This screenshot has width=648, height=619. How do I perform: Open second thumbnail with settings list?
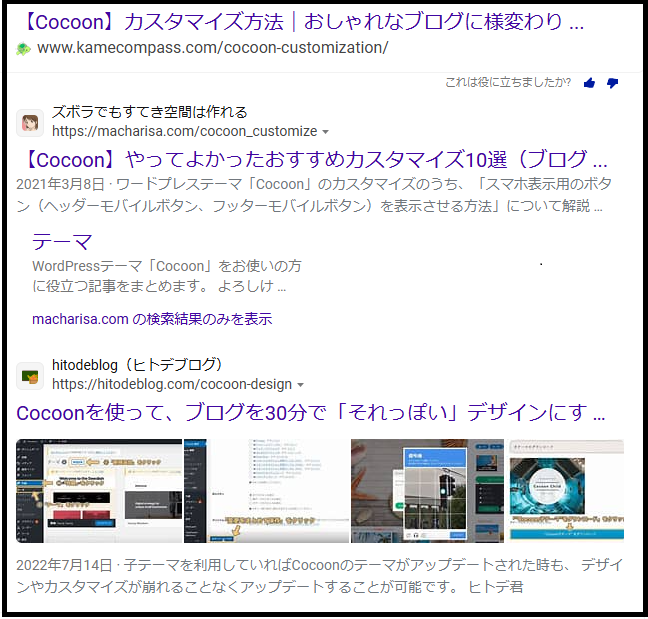(x=267, y=491)
